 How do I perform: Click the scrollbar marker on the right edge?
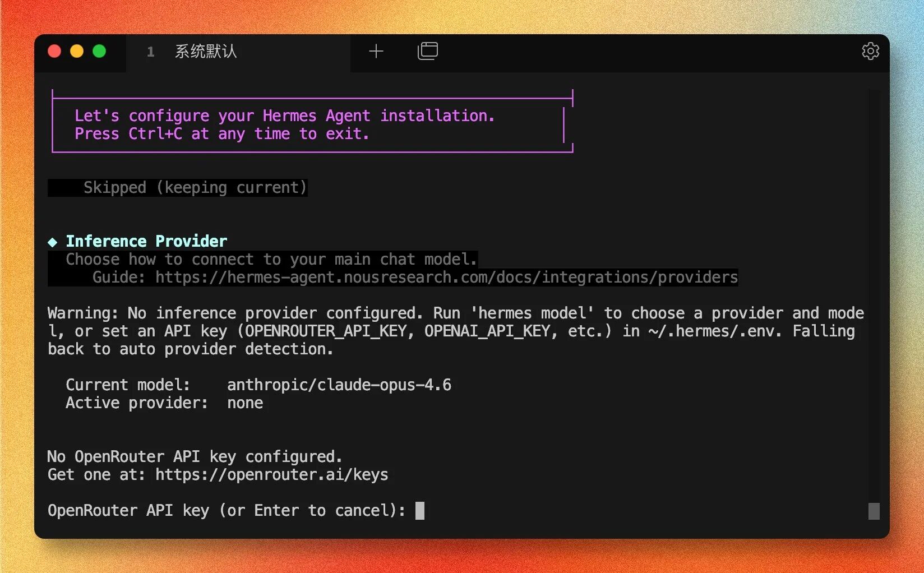pyautogui.click(x=875, y=510)
